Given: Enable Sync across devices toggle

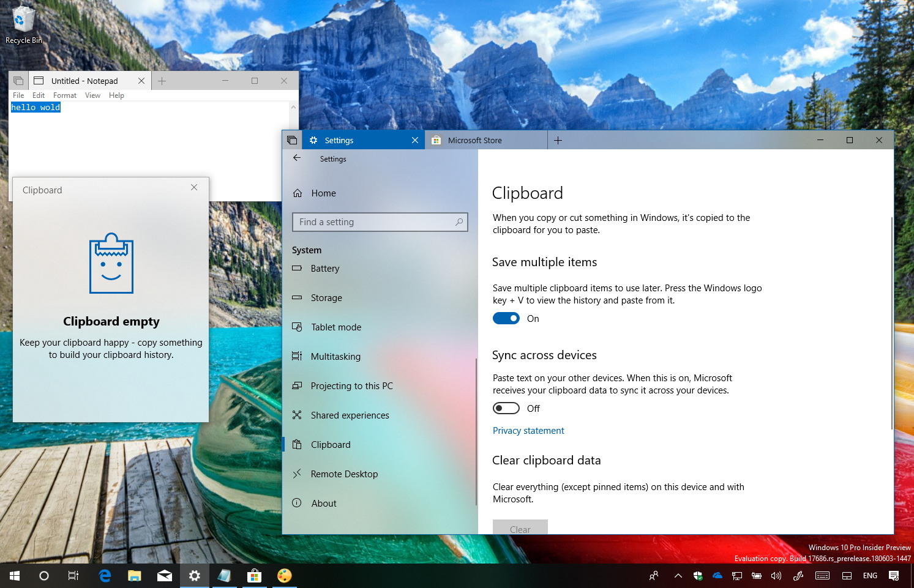Looking at the screenshot, I should (506, 408).
